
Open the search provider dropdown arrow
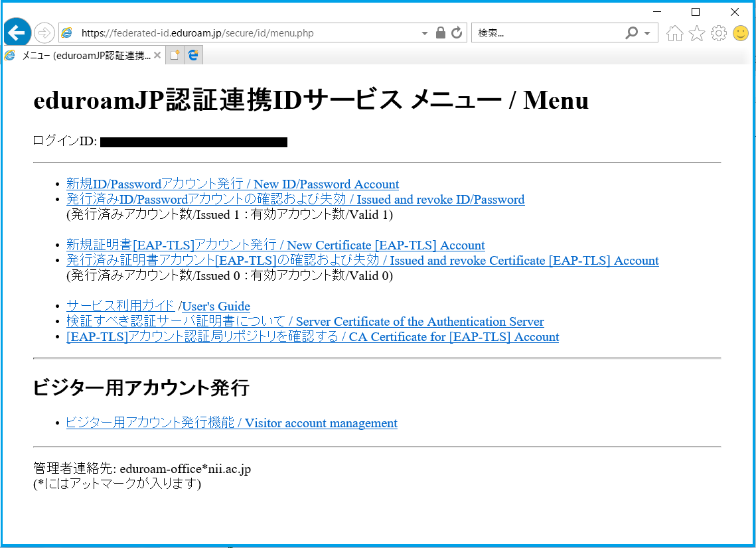(648, 33)
